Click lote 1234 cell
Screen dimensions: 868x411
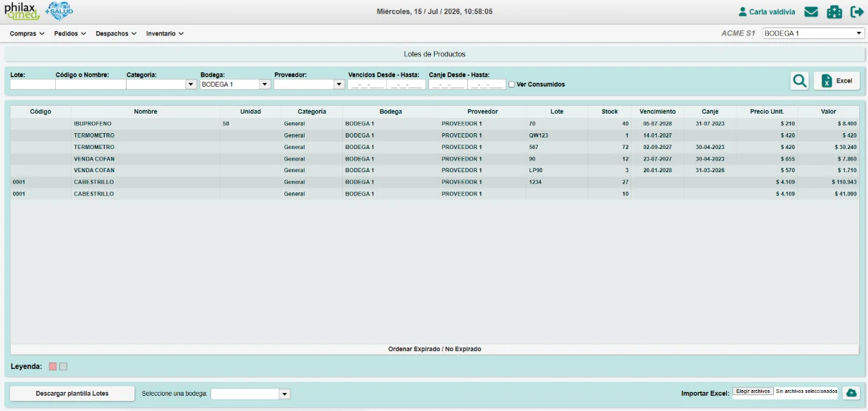click(557, 182)
